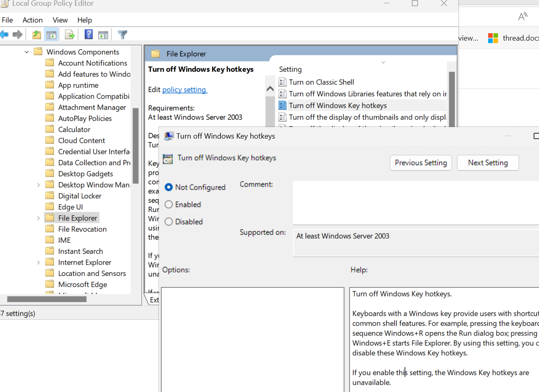The width and height of the screenshot is (539, 392).
Task: Select Turn off Windows Libraries features setting
Action: (x=368, y=94)
